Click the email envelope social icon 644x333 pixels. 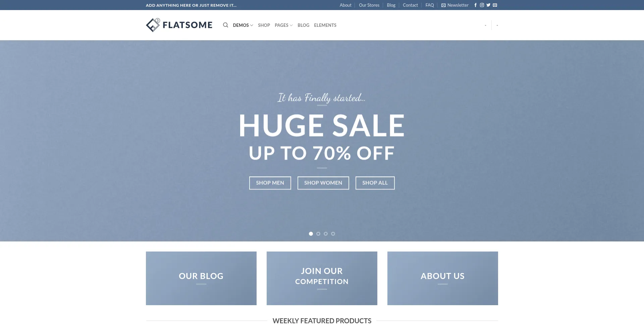click(x=495, y=5)
